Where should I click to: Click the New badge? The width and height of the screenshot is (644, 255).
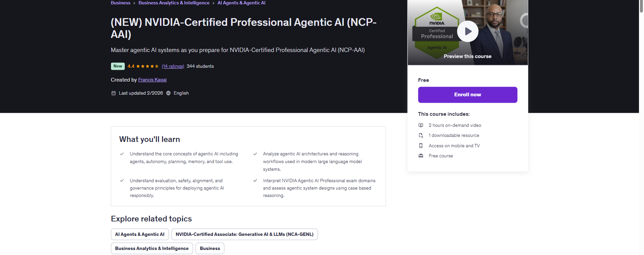(x=118, y=66)
